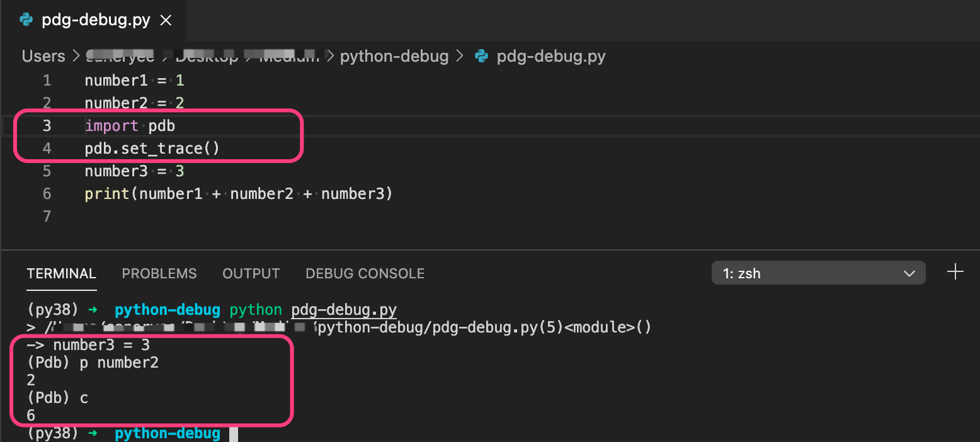This screenshot has width=980, height=442.
Task: Open the DEBUG CONSOLE panel
Action: point(364,273)
